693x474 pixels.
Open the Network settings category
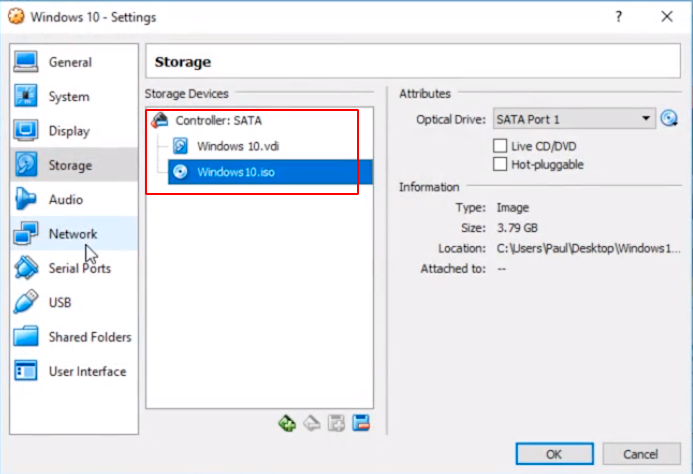click(x=73, y=234)
